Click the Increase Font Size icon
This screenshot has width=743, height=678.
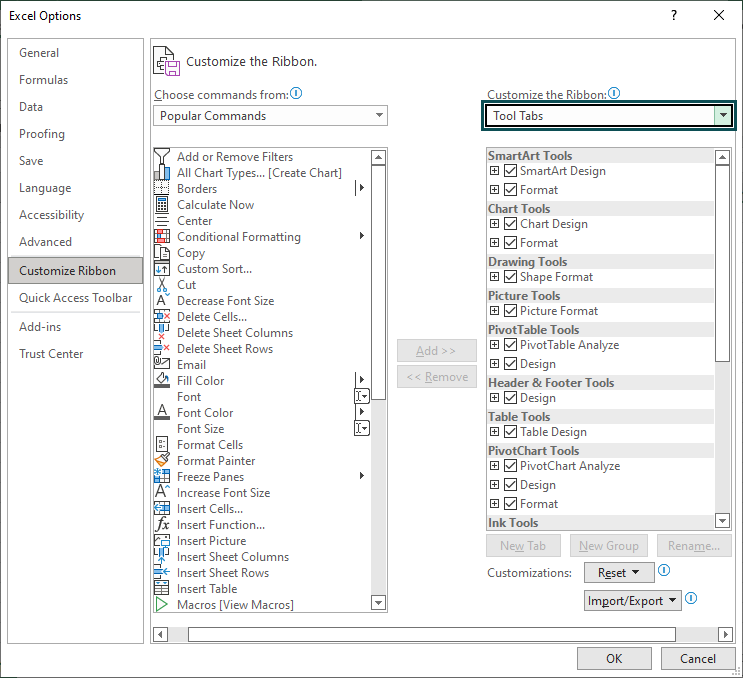pyautogui.click(x=162, y=492)
